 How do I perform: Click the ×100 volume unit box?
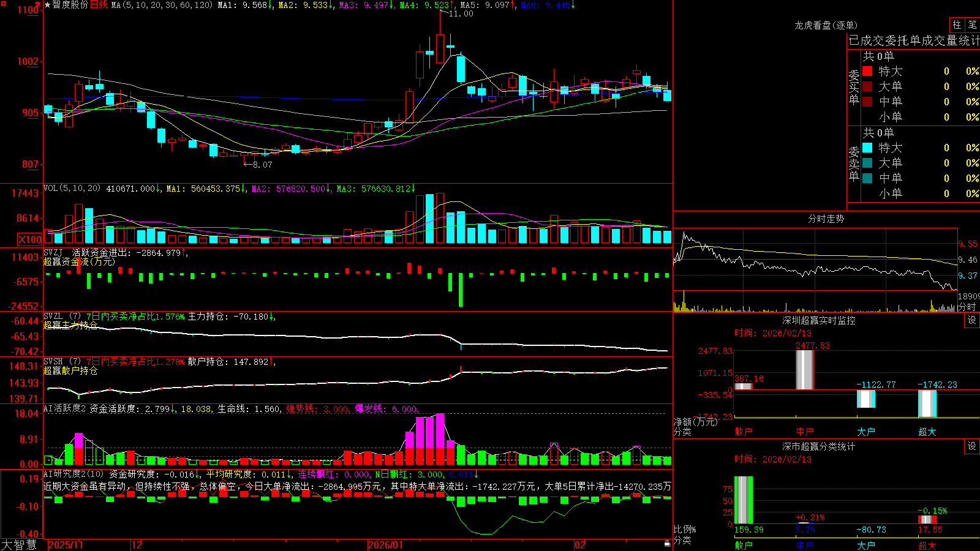point(30,239)
